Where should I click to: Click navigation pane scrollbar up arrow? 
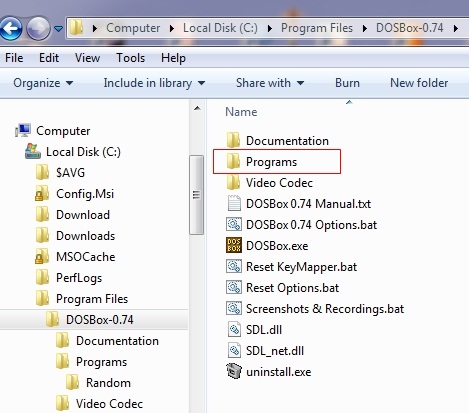[197, 108]
